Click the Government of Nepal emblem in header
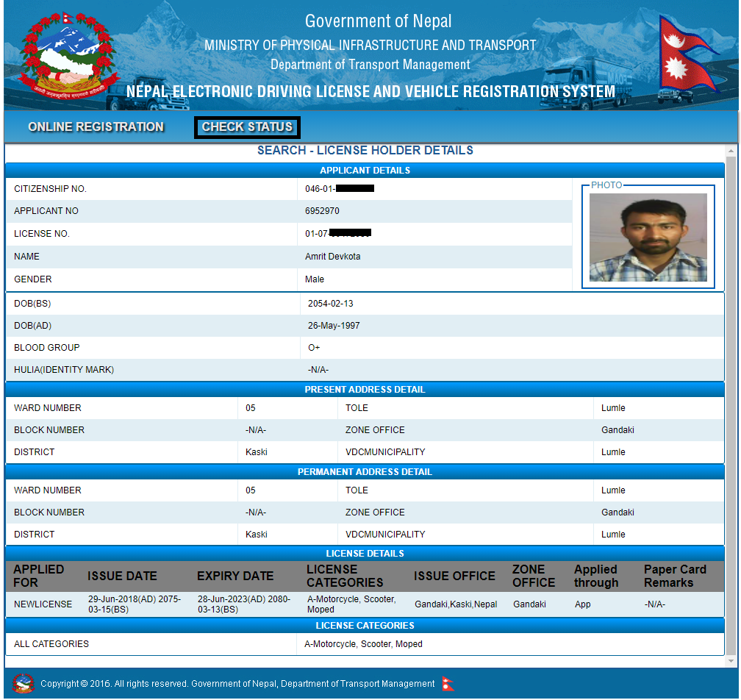 [x=70, y=51]
